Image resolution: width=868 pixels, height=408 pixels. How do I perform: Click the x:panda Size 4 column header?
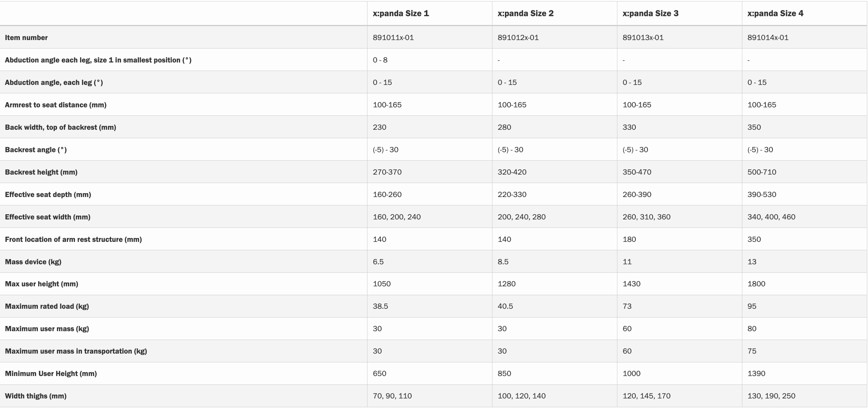coord(775,14)
